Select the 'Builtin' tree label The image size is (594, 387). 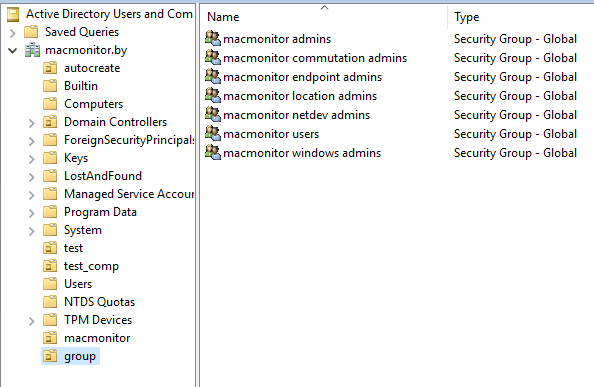(x=81, y=86)
